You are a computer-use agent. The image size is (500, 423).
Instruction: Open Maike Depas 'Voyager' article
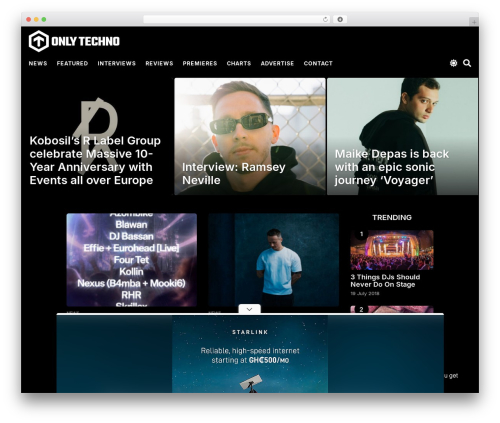tap(392, 167)
